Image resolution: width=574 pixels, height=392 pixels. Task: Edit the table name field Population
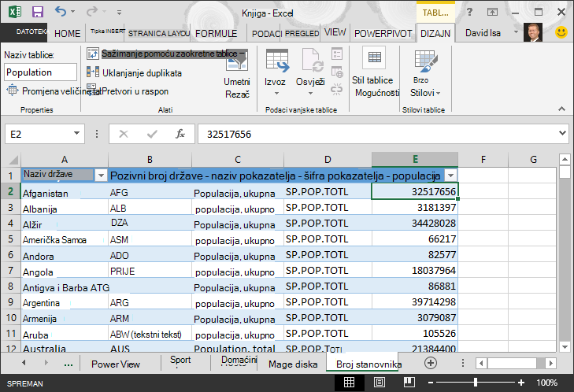pyautogui.click(x=41, y=72)
